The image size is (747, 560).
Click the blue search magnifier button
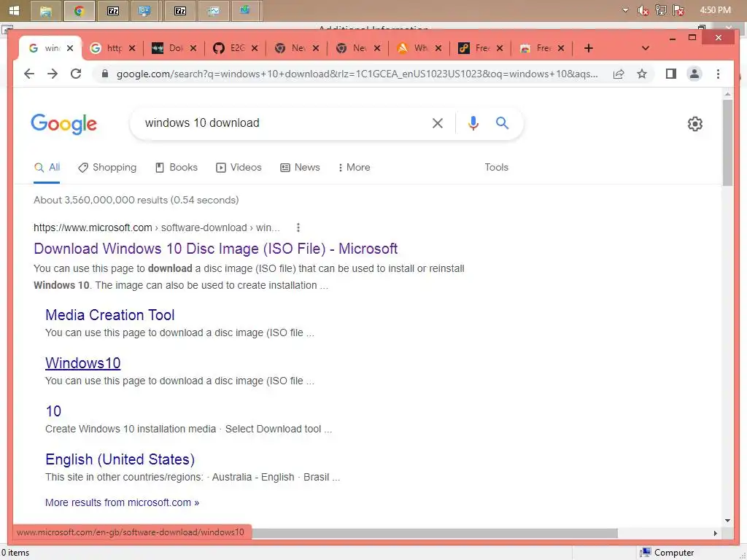[x=502, y=123]
